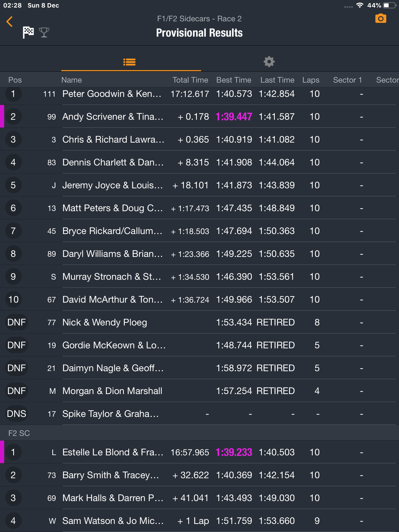Screen dimensions: 399x532
Task: Open Andy Scrivener & Tina entry
Action: coord(199,116)
